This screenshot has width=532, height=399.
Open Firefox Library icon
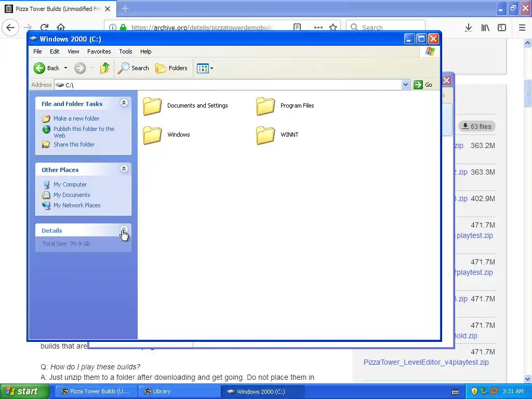pos(485,28)
